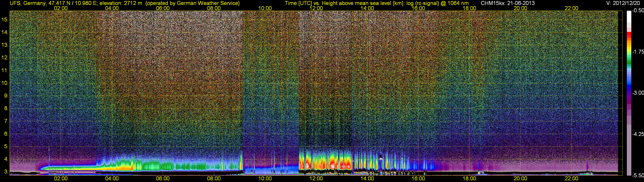Click the 10:00 label on the bottom time axis
The image size is (644, 182).
coord(265,179)
